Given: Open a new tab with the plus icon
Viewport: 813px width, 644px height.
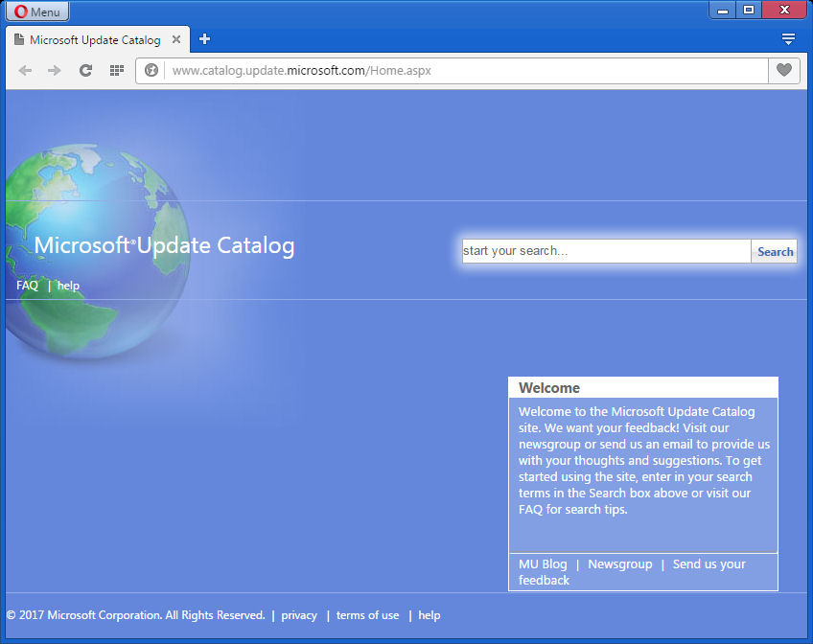Looking at the screenshot, I should [204, 39].
